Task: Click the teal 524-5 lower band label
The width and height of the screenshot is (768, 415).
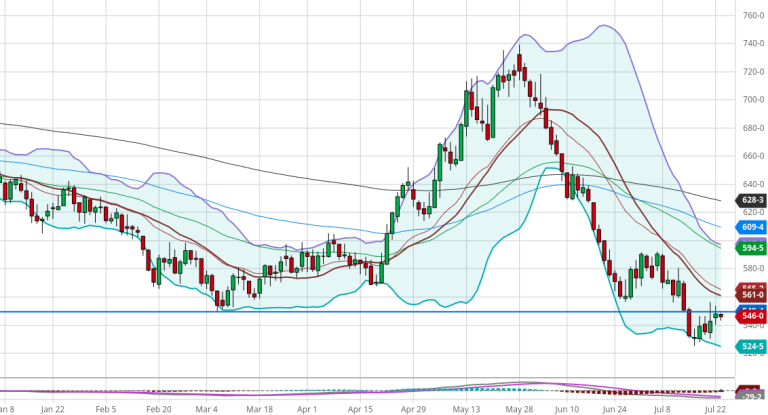Action: 752,347
